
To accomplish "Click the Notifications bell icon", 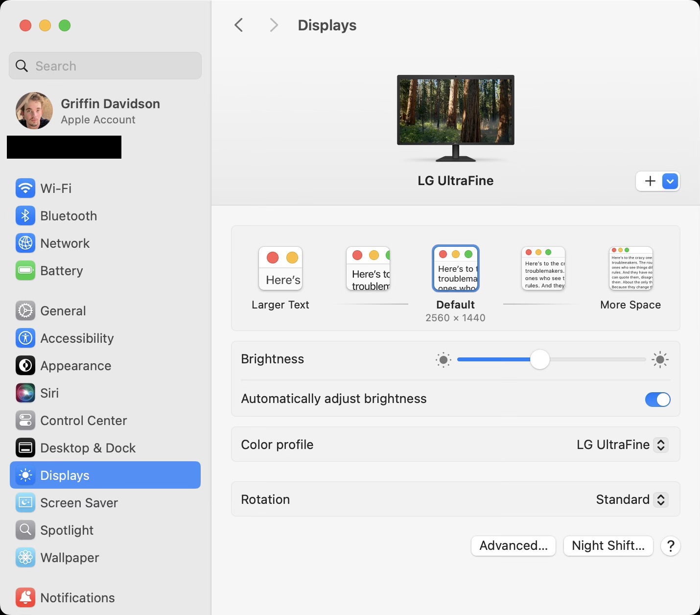I will [x=25, y=598].
